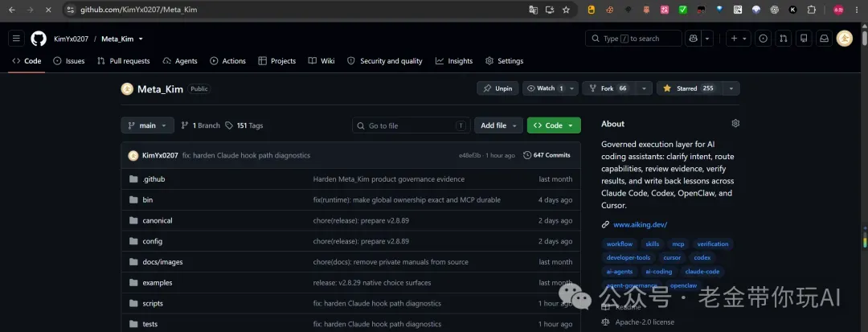Open the repositories icon in header
The image size is (868, 332).
click(804, 39)
